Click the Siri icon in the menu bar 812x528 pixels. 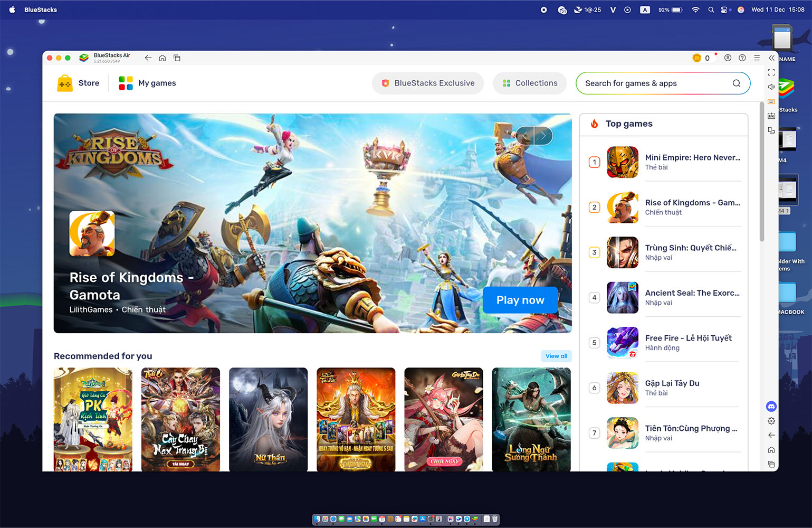coord(741,10)
